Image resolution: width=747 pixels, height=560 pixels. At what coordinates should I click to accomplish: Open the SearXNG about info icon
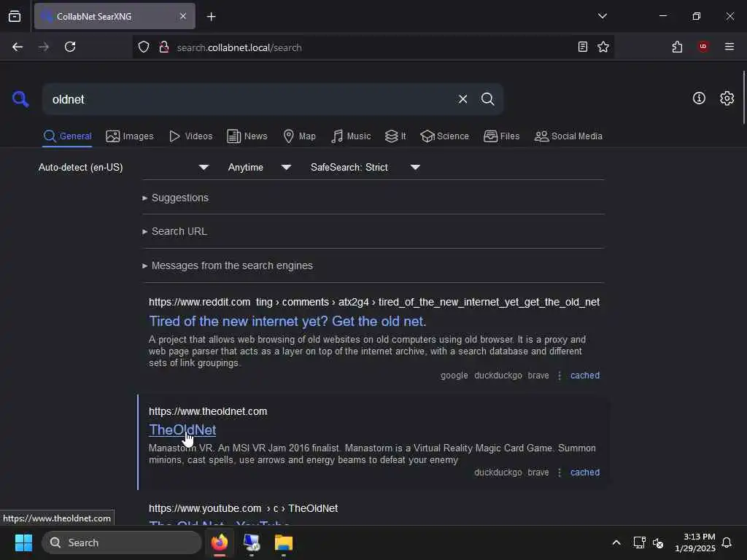point(699,98)
